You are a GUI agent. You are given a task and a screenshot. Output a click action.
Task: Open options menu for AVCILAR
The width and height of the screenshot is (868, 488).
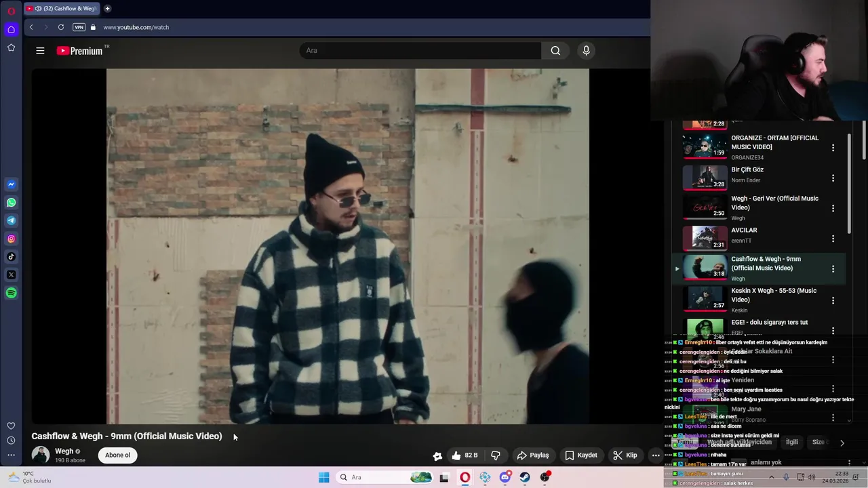tap(833, 239)
